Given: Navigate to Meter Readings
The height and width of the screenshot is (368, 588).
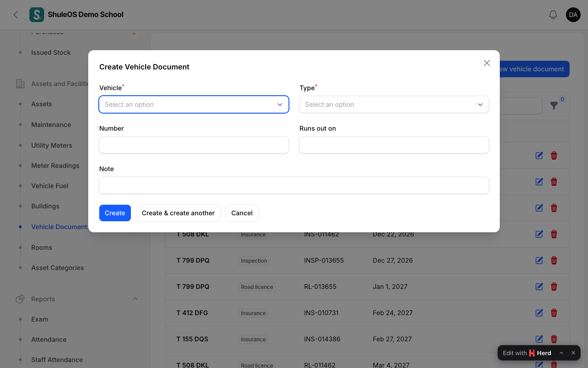Looking at the screenshot, I should (x=55, y=166).
